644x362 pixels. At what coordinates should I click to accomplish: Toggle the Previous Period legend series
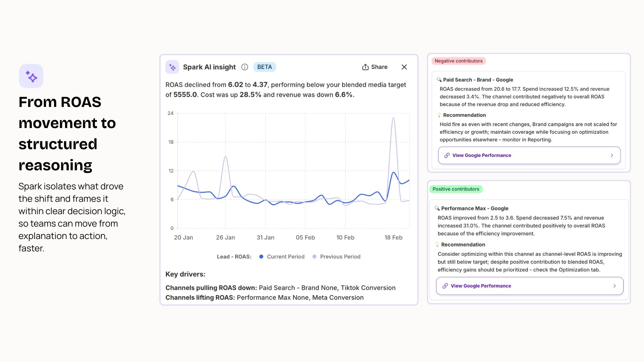click(336, 257)
